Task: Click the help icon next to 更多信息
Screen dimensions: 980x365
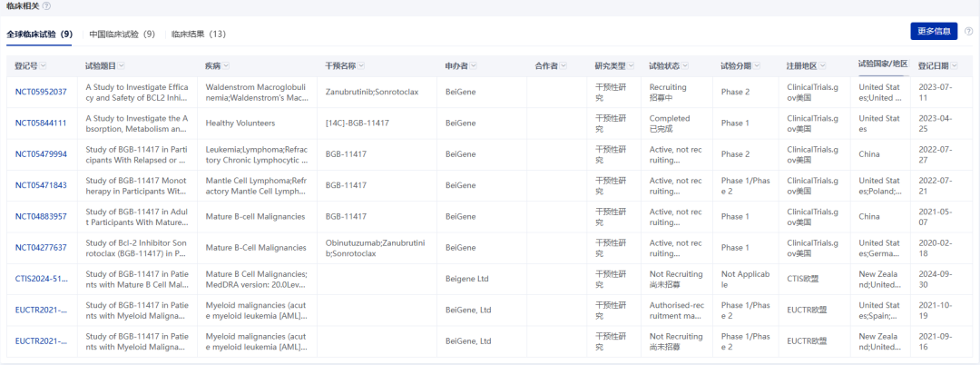Action: pos(968,31)
